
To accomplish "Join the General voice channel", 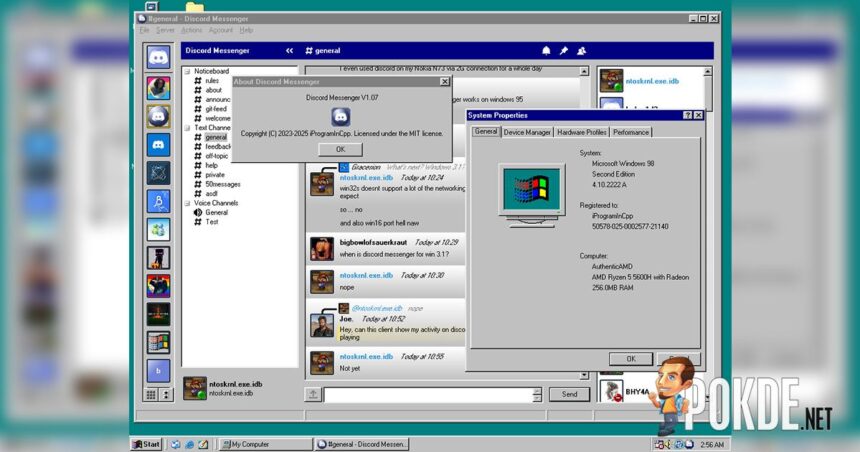I will [x=216, y=212].
